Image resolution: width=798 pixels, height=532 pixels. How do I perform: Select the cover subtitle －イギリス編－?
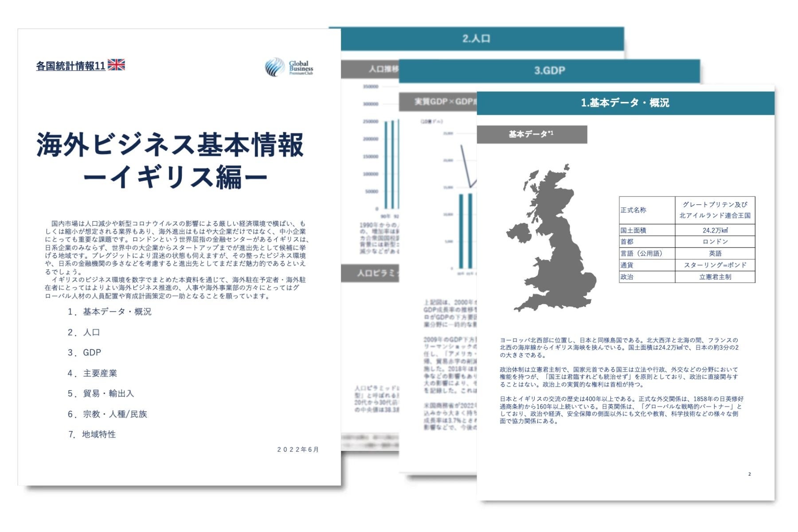point(175,177)
